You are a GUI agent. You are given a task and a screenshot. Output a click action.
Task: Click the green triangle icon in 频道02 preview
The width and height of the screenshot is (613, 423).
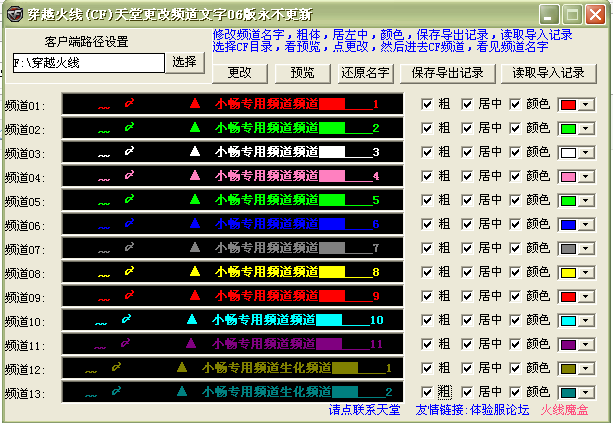tap(195, 127)
